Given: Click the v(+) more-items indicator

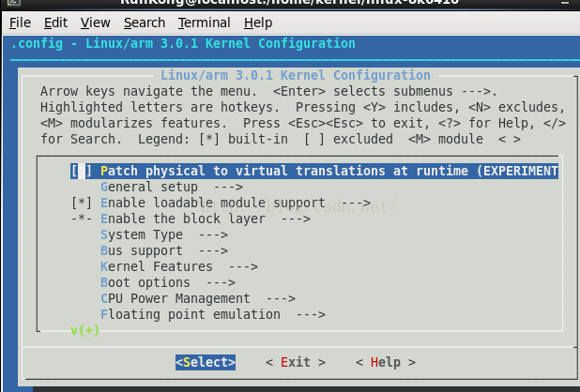Looking at the screenshot, I should [85, 330].
